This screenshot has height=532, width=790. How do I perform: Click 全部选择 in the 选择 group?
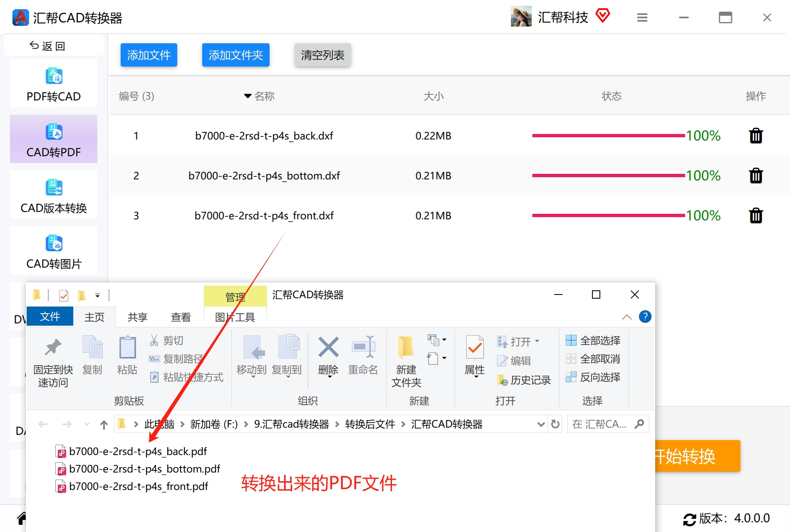coord(593,341)
